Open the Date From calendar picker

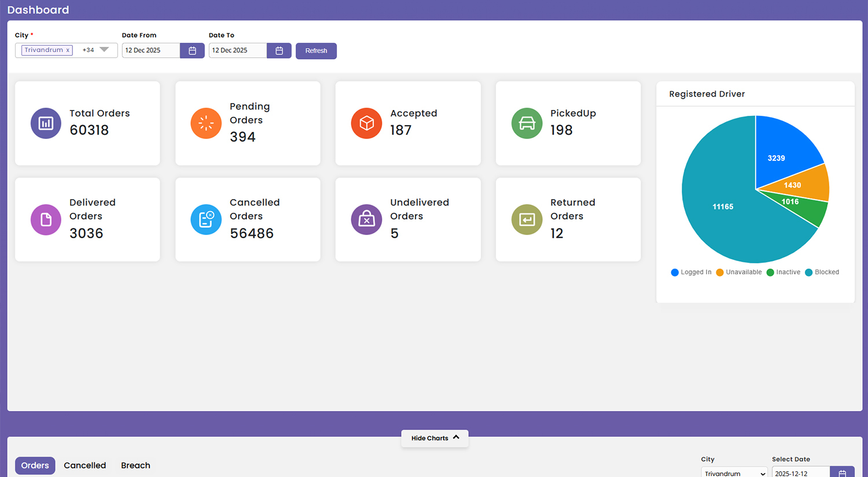(x=192, y=50)
